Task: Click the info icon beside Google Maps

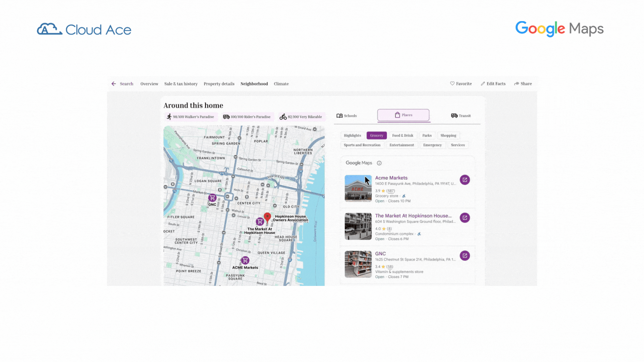Action: pyautogui.click(x=379, y=163)
